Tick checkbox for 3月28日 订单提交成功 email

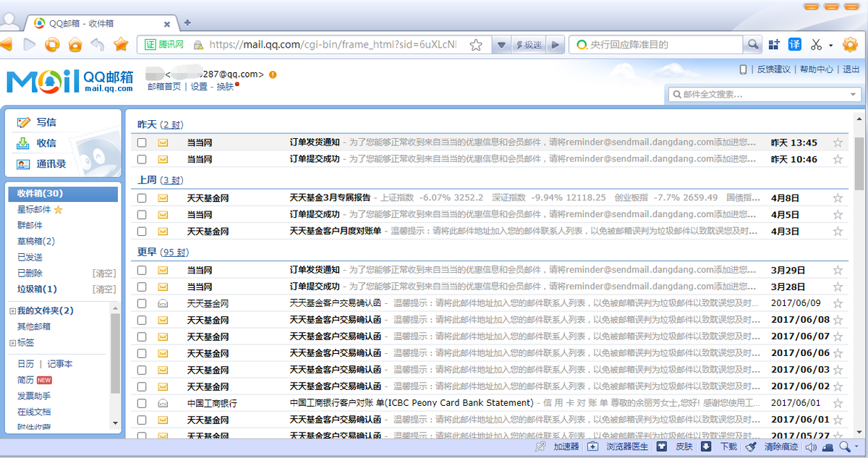142,287
